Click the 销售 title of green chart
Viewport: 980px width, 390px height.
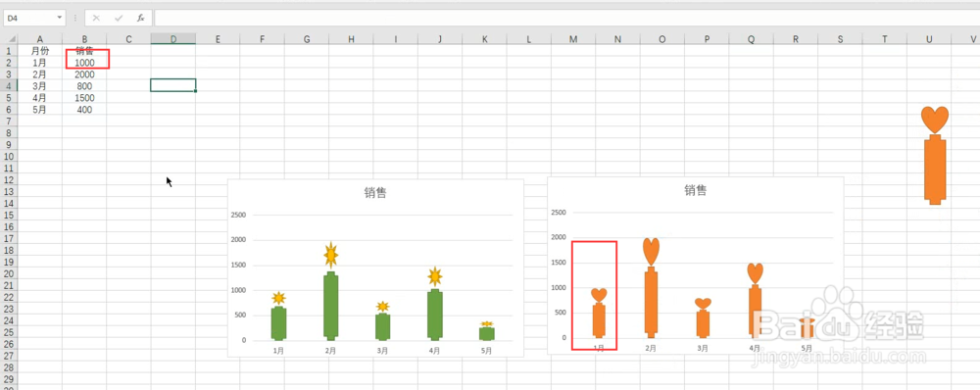coord(375,192)
